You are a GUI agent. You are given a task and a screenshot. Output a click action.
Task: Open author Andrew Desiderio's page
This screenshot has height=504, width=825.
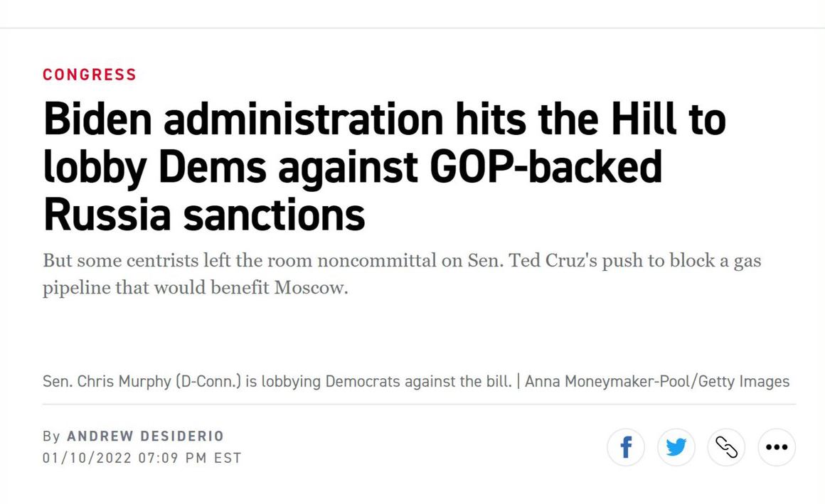click(x=145, y=436)
